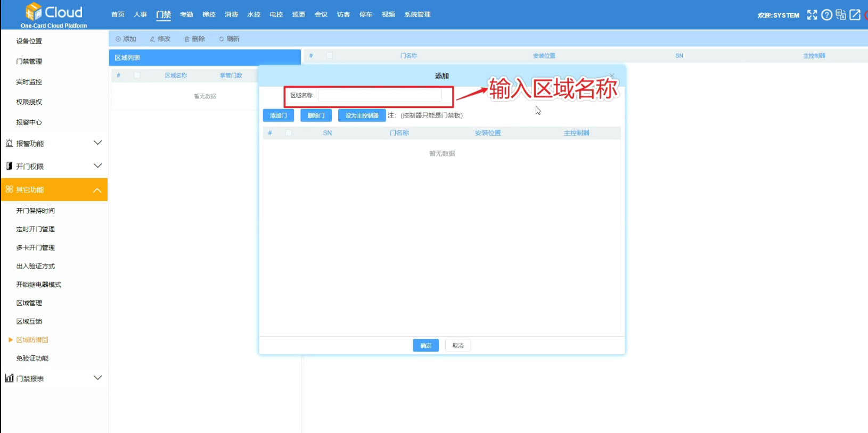Image resolution: width=868 pixels, height=433 pixels.
Task: Open the 考勤 top menu
Action: click(x=186, y=14)
